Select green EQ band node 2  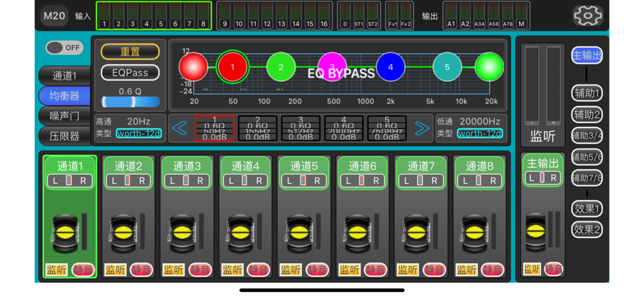click(x=281, y=66)
